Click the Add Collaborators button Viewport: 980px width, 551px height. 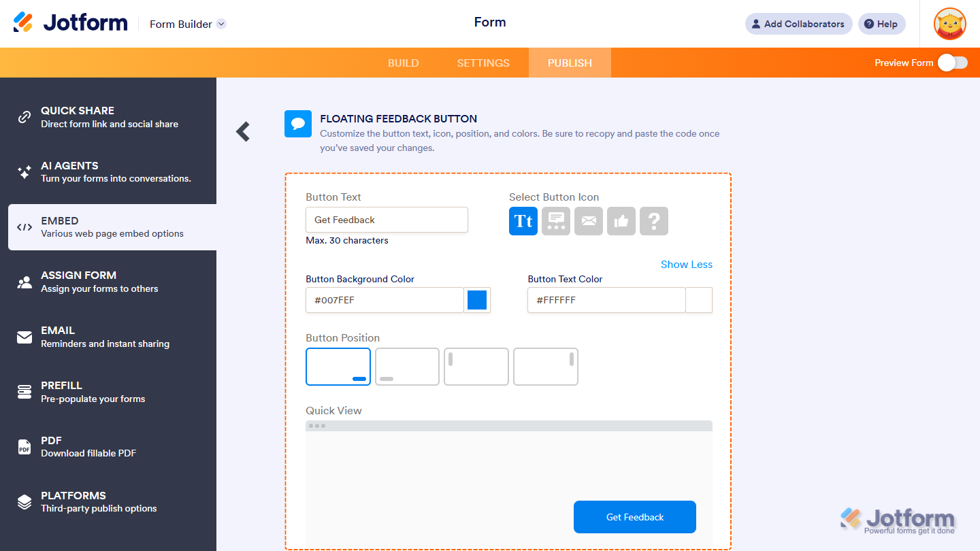pos(798,23)
